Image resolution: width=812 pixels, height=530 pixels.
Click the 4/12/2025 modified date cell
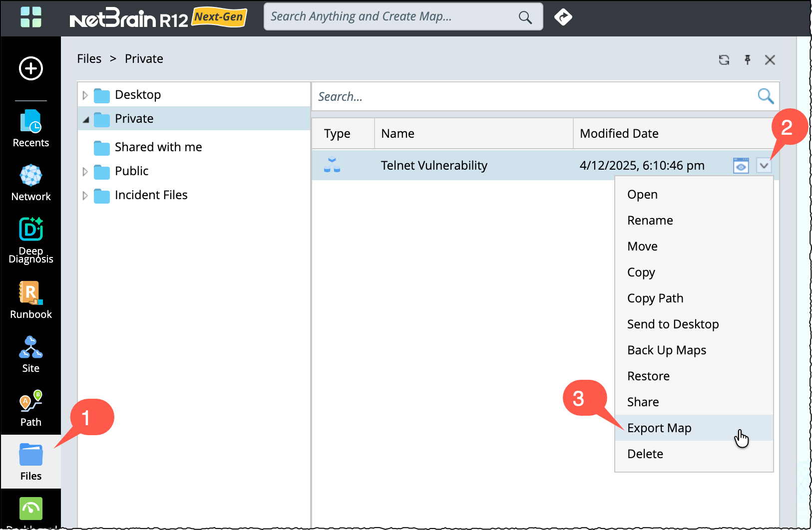coord(642,165)
